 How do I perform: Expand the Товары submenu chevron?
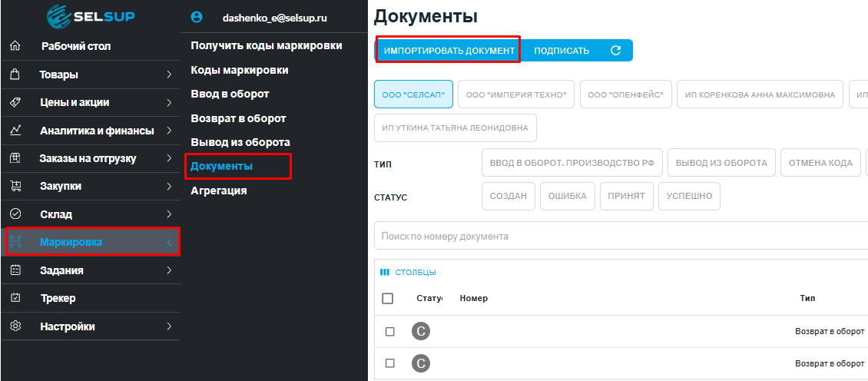click(x=168, y=75)
